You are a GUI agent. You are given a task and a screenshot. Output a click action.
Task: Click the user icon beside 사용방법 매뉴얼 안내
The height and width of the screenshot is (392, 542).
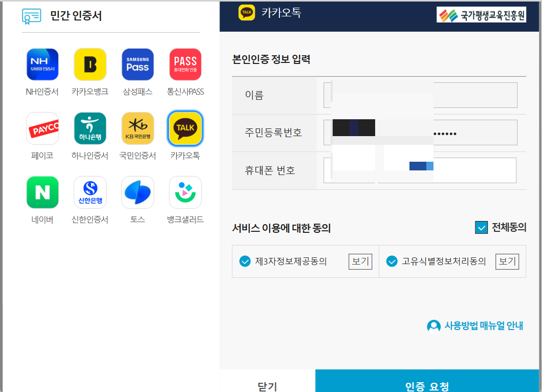coord(433,325)
